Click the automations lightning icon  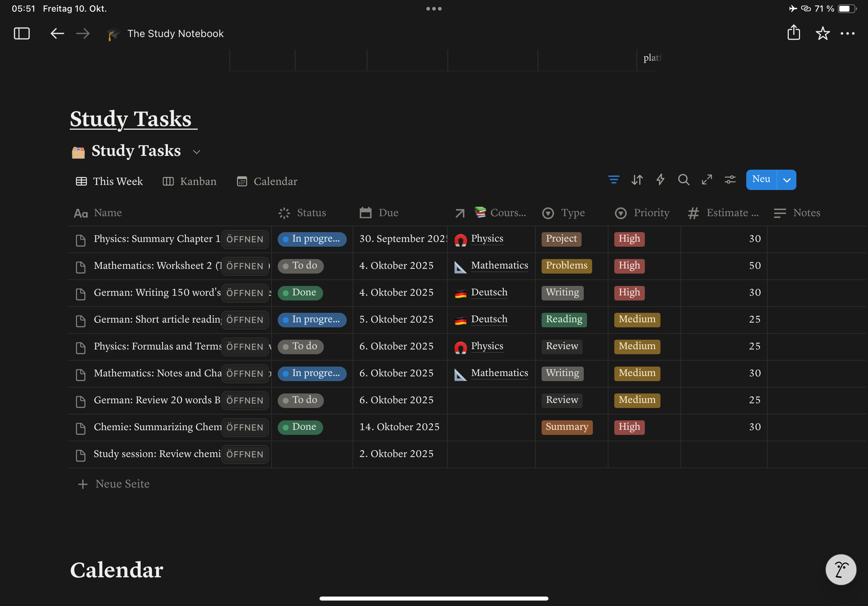[660, 180]
